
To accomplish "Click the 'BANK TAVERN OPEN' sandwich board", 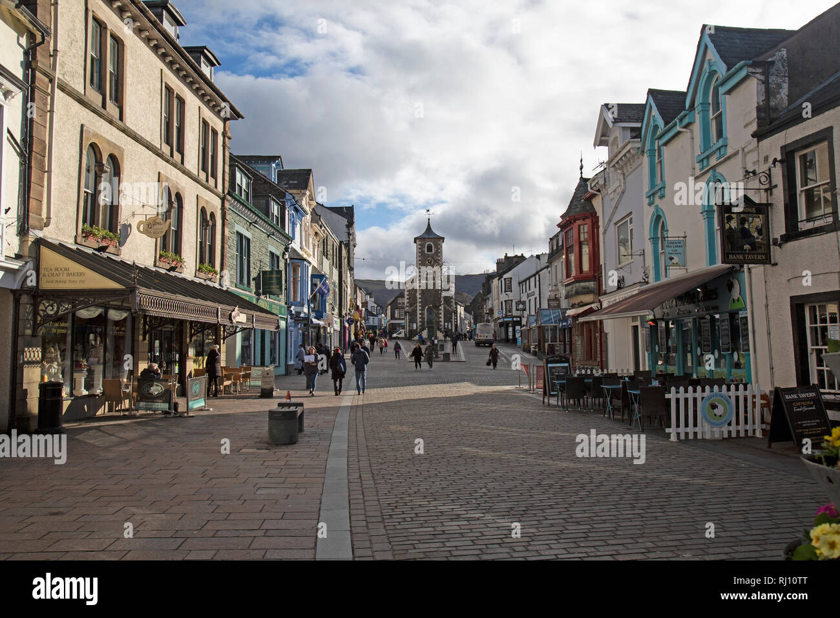I will click(x=800, y=417).
